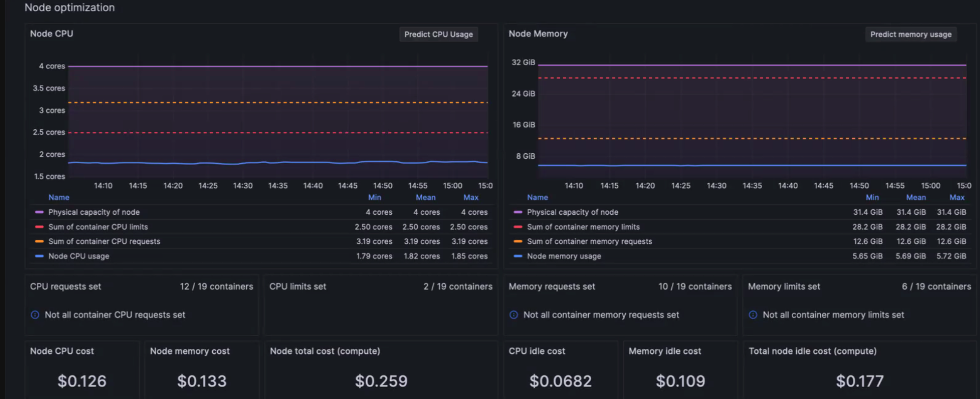980x399 pixels.
Task: Click info icon beside memory requests warning
Action: point(514,315)
